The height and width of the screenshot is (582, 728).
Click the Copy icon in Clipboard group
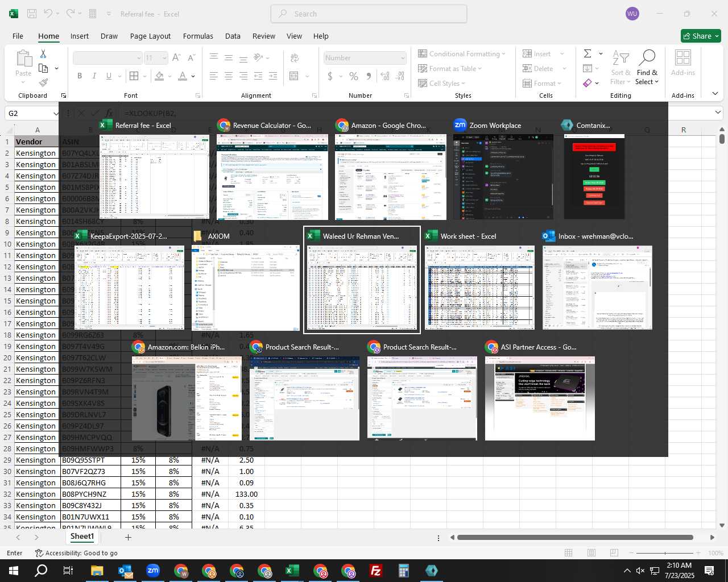(x=43, y=68)
